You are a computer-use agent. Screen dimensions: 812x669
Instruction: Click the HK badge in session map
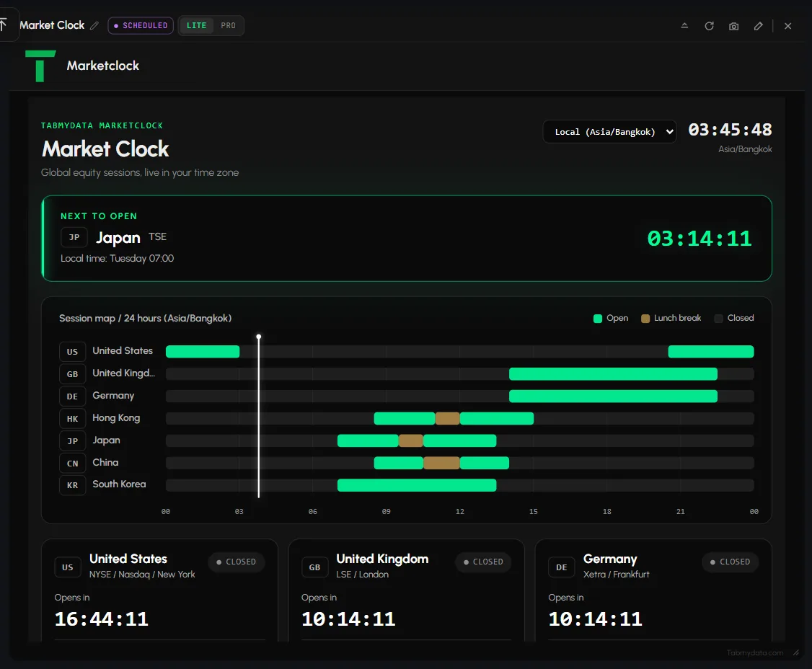(x=73, y=418)
